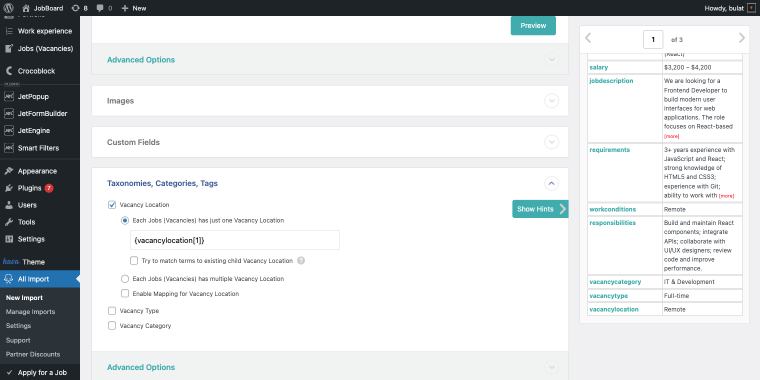Click the red Plugins update badge
This screenshot has width=760, height=380.
(x=49, y=188)
